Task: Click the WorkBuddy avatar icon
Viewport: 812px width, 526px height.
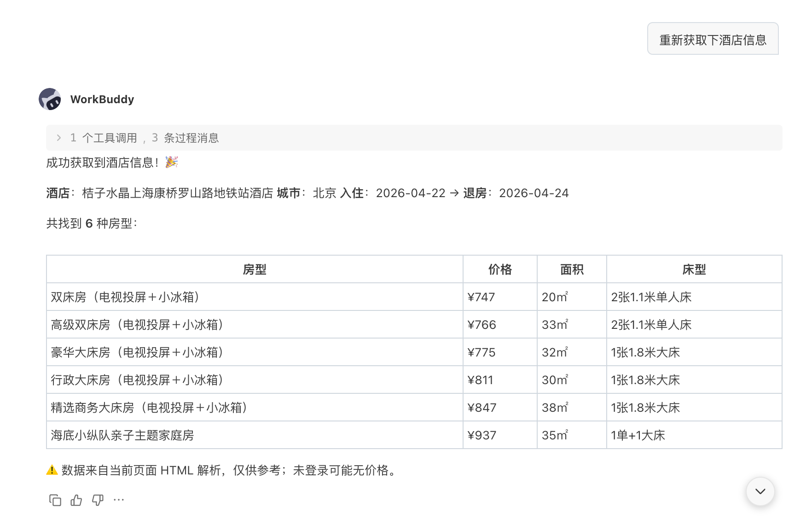Action: (x=51, y=99)
